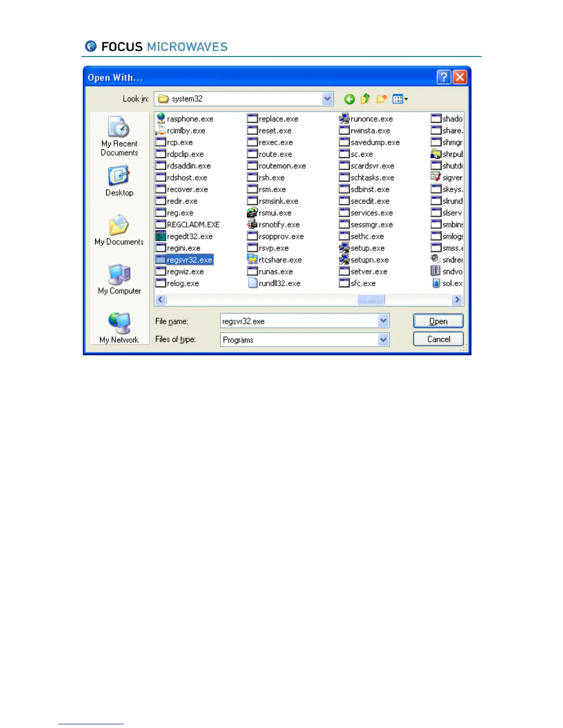Click the horizontal scrollbar thumb
563x728 pixels.
coord(371,300)
